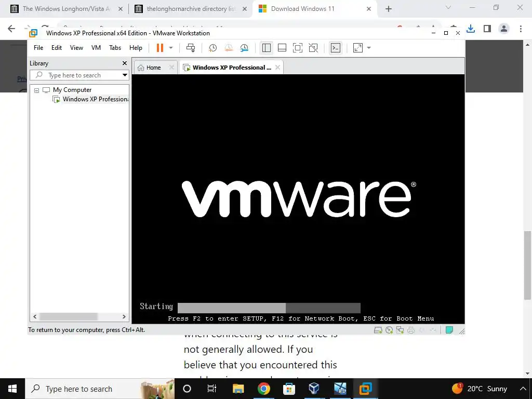Viewport: 532px width, 399px height.
Task: Open the weather widget showing 20°C Sunny
Action: [x=480, y=389]
